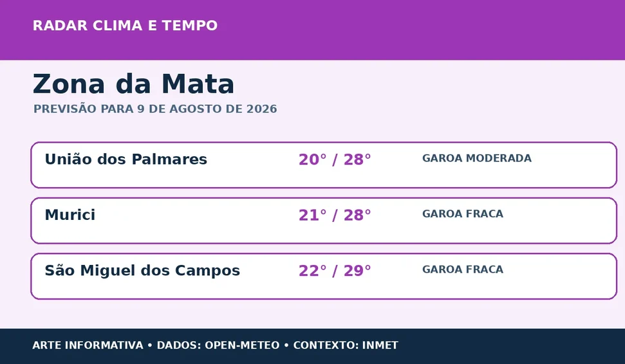Open the São Miguel dos Campos card

(324, 277)
